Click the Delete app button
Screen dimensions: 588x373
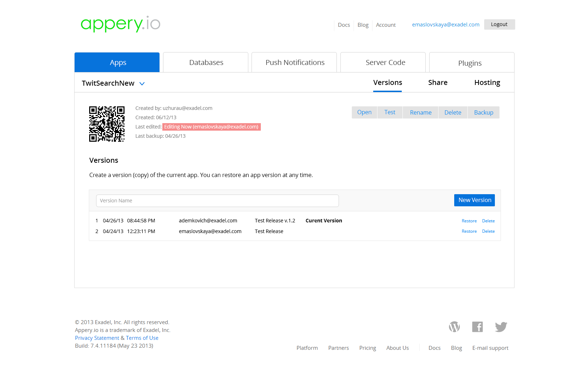tap(453, 112)
